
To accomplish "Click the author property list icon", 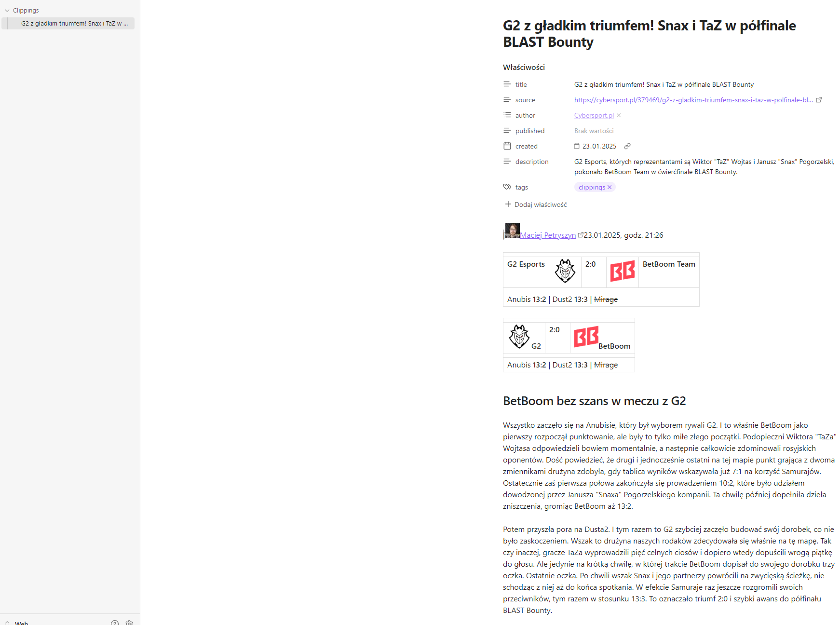I will pyautogui.click(x=507, y=115).
